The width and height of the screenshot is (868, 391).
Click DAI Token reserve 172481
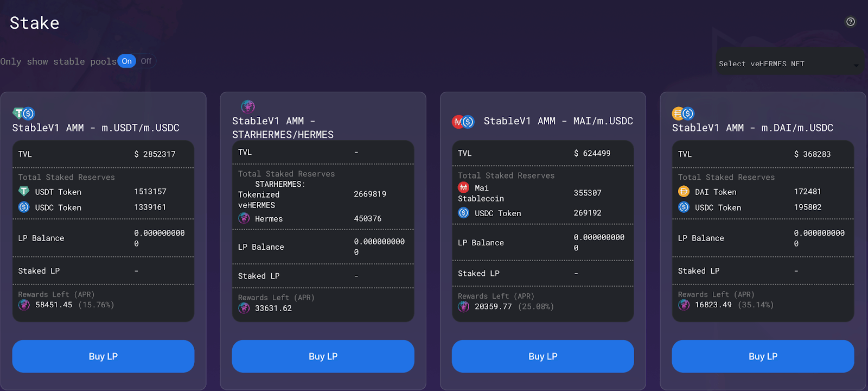pos(808,191)
